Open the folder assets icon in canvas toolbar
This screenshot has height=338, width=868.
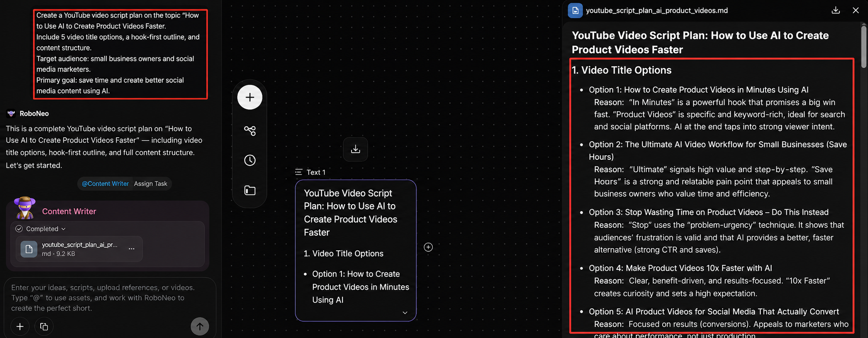point(250,190)
